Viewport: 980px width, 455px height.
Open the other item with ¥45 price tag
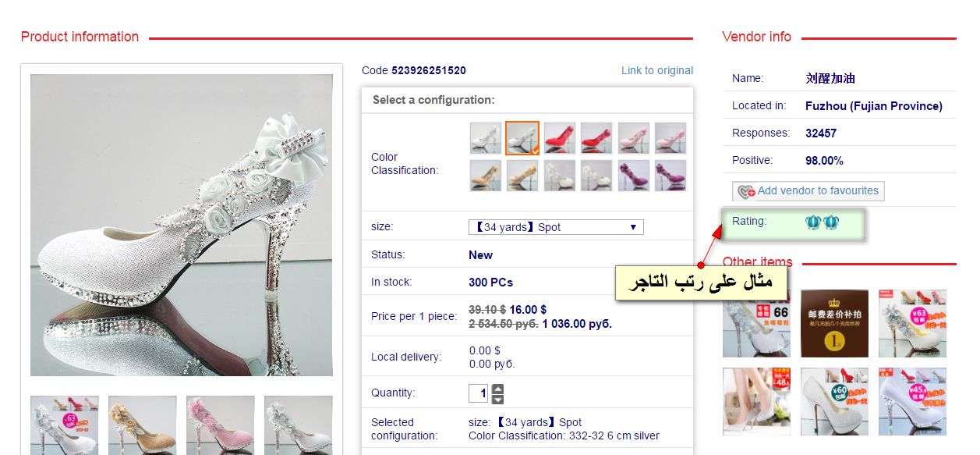coord(912,401)
